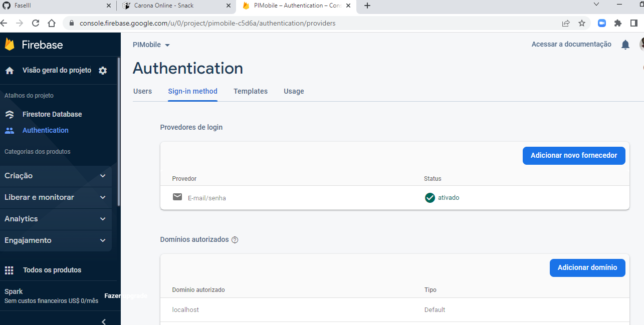Select Firestore Database in the sidebar
This screenshot has height=325, width=644.
(52, 114)
